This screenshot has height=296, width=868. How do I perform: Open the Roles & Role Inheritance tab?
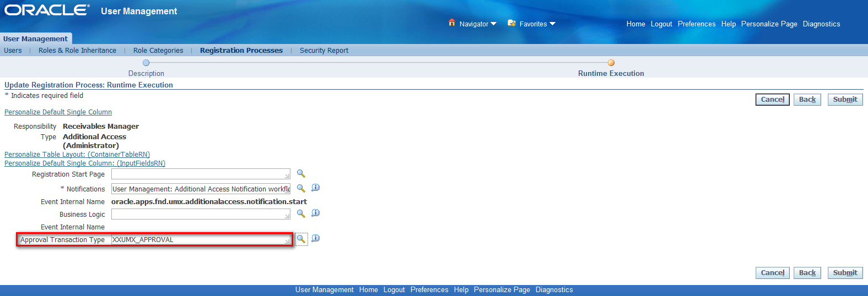[x=77, y=51]
